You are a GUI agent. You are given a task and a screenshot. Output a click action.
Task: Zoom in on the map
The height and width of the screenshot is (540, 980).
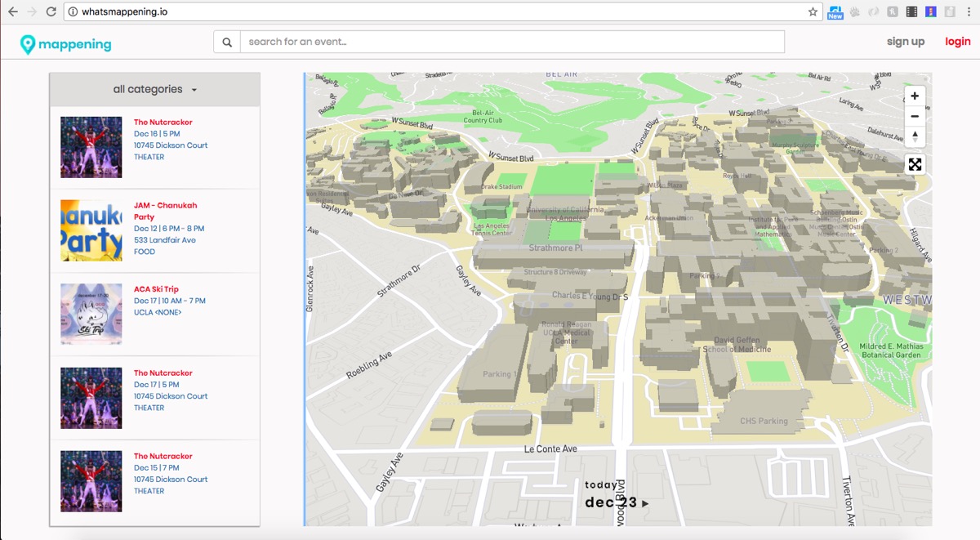915,96
